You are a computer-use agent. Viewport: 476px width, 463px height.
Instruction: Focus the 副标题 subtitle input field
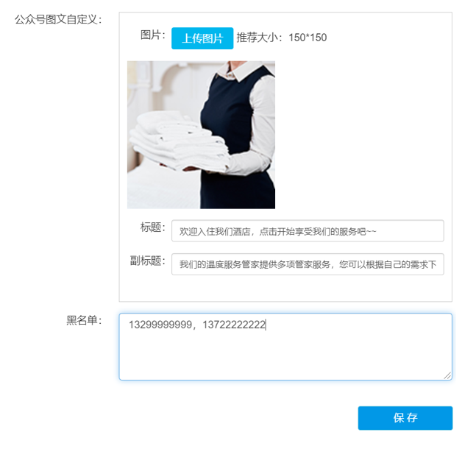308,264
